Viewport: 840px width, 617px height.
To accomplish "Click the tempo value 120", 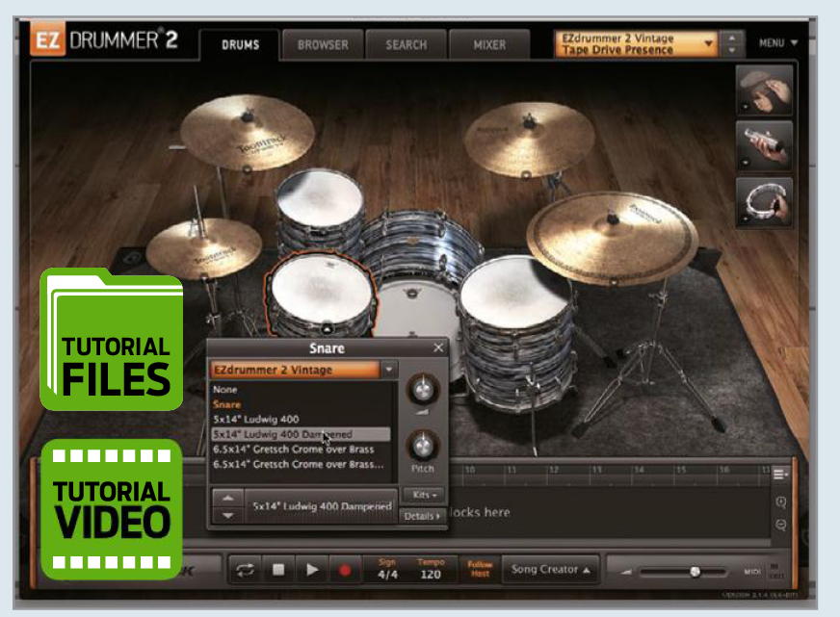I will coord(431,575).
